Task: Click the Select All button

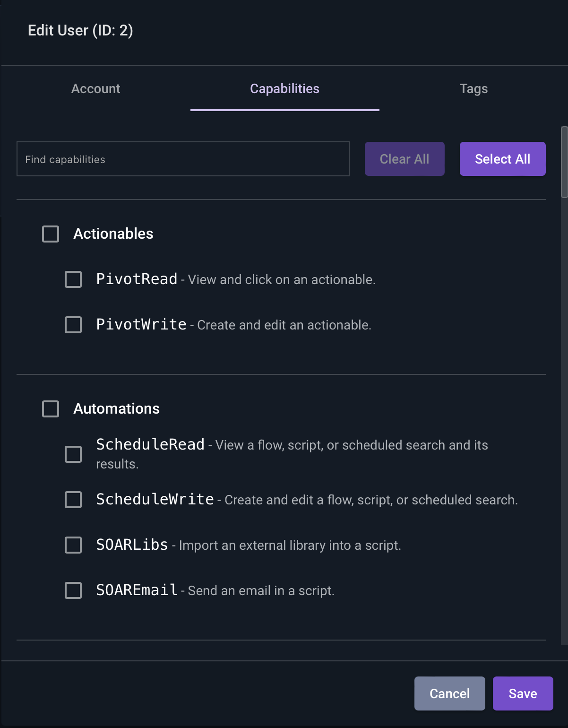Action: point(503,159)
